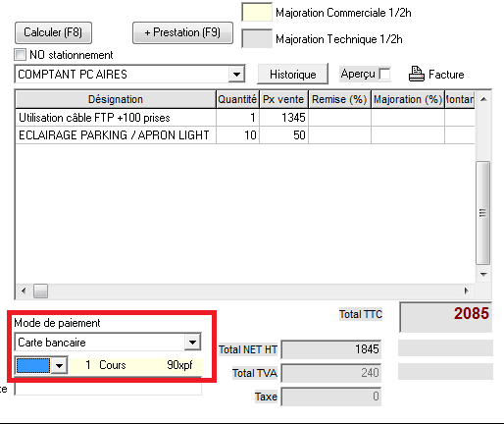Click the Majoration Technique 1/2h field
The height and width of the screenshot is (424, 504).
[x=257, y=38]
